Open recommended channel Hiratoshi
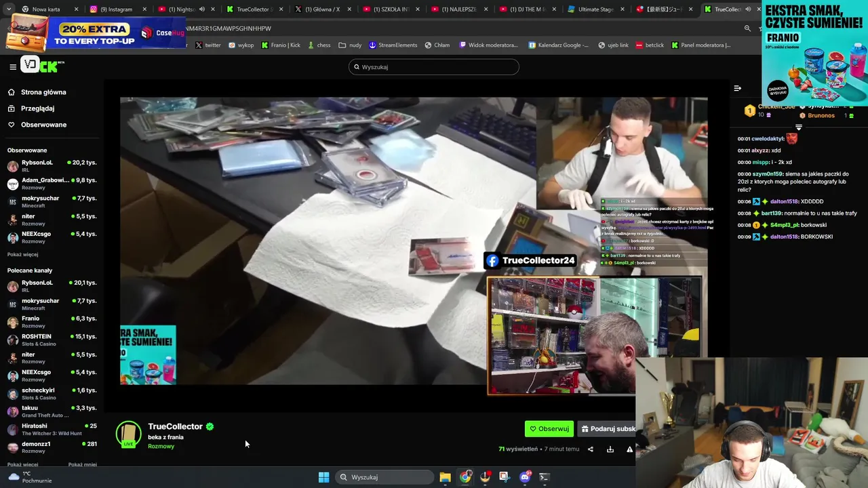The height and width of the screenshot is (488, 868). (52, 430)
